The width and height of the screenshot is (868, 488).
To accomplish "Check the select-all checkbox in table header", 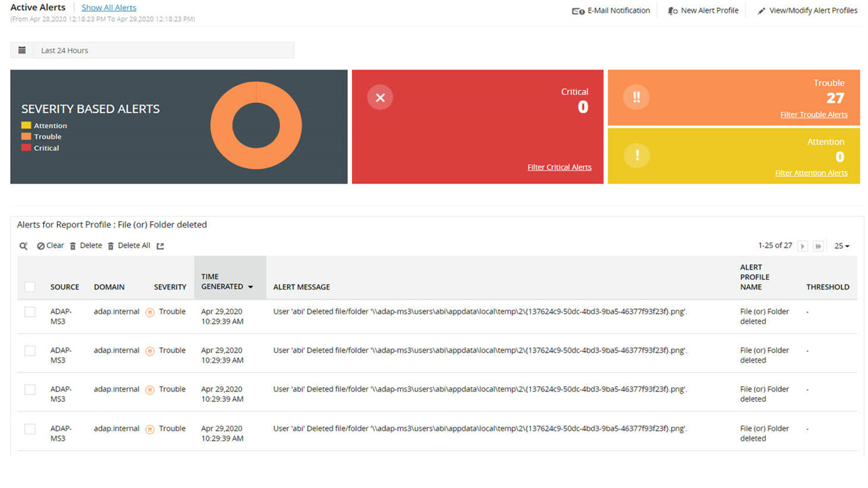I will click(30, 287).
